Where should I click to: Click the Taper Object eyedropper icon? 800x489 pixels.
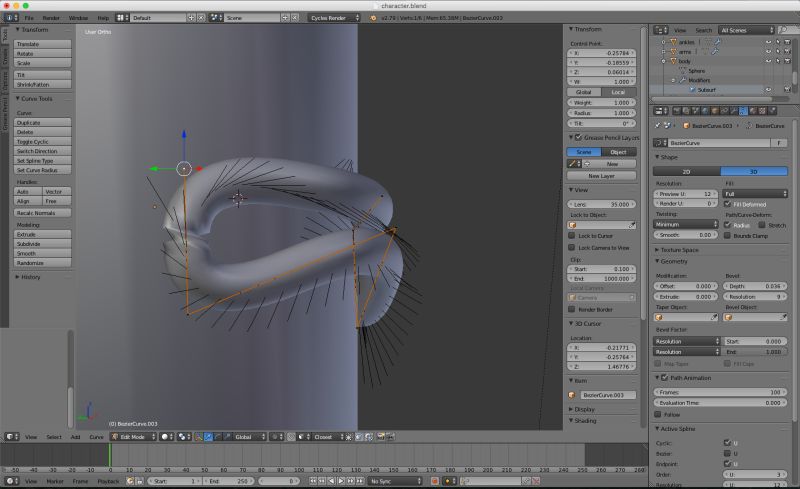(x=714, y=317)
